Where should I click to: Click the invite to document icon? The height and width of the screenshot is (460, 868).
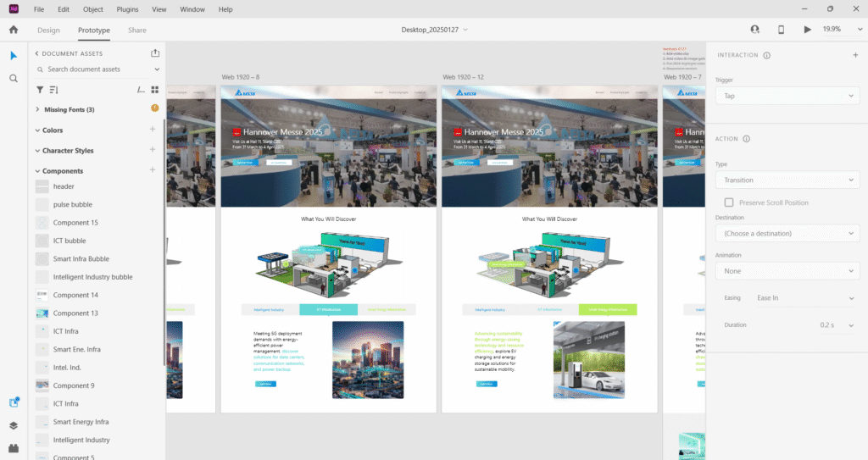point(754,30)
